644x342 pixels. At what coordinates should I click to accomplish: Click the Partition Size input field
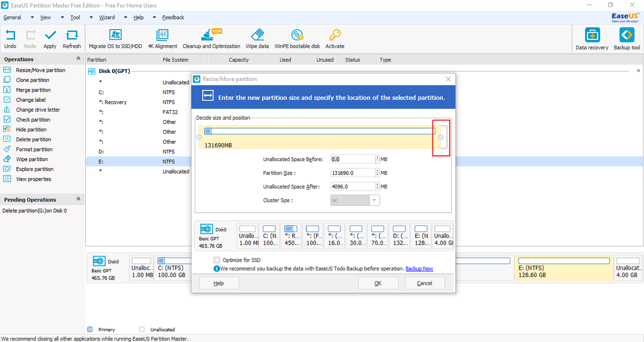click(x=352, y=173)
